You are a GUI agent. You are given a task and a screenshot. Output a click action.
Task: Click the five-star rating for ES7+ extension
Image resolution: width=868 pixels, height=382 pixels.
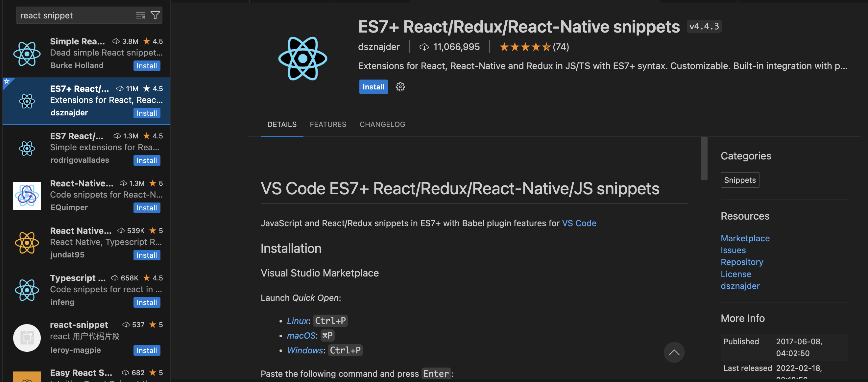525,47
